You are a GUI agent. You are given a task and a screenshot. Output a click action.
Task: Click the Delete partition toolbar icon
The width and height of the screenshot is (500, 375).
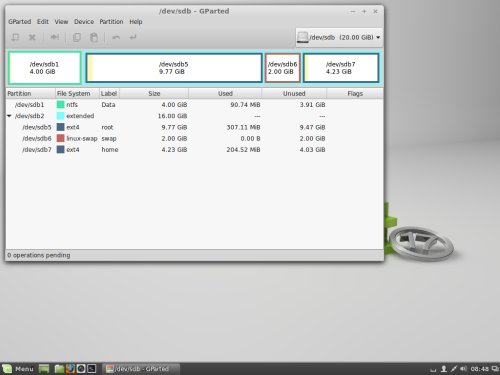[32, 37]
